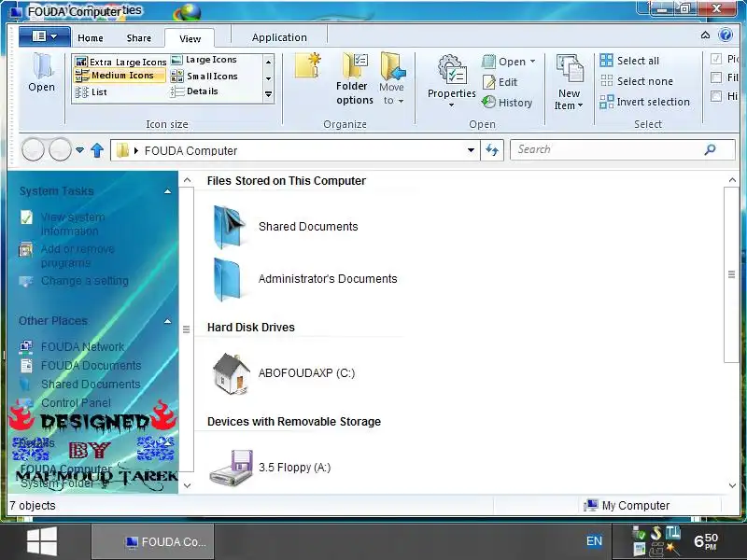The width and height of the screenshot is (747, 560).
Task: Toggle the checkbox labeled Fil
Action: 715,77
